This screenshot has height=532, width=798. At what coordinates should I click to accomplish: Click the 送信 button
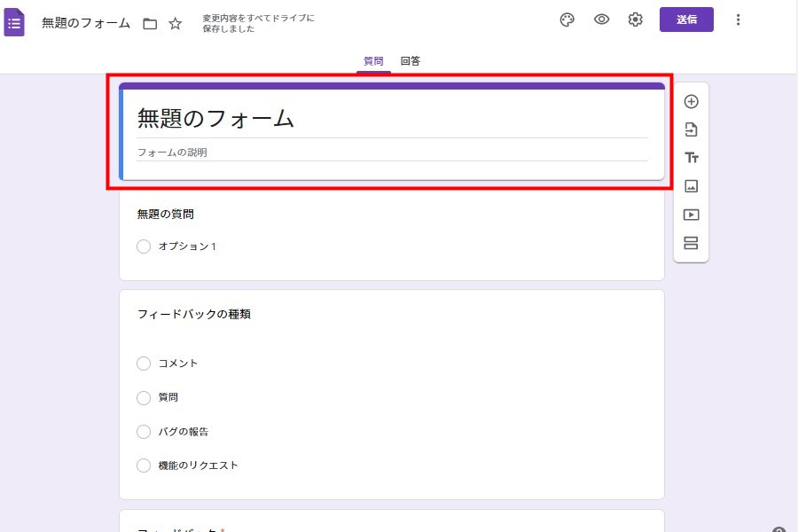pos(686,20)
